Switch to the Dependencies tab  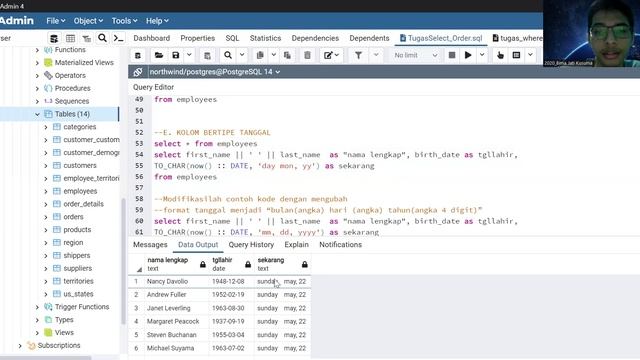315,38
